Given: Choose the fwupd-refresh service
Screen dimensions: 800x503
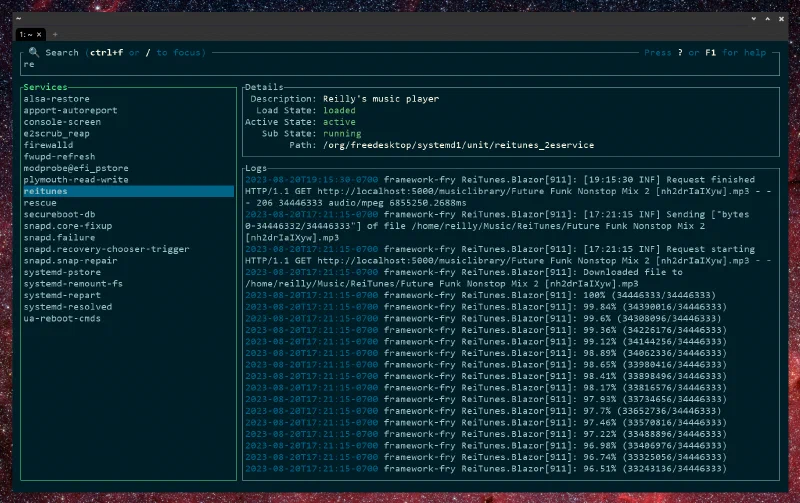Looking at the screenshot, I should coord(59,157).
